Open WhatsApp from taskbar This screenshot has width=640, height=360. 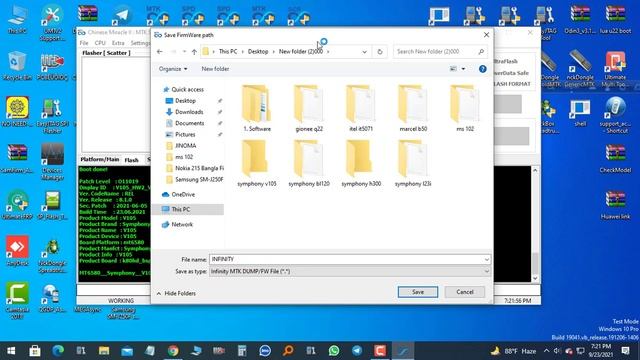point(334,351)
